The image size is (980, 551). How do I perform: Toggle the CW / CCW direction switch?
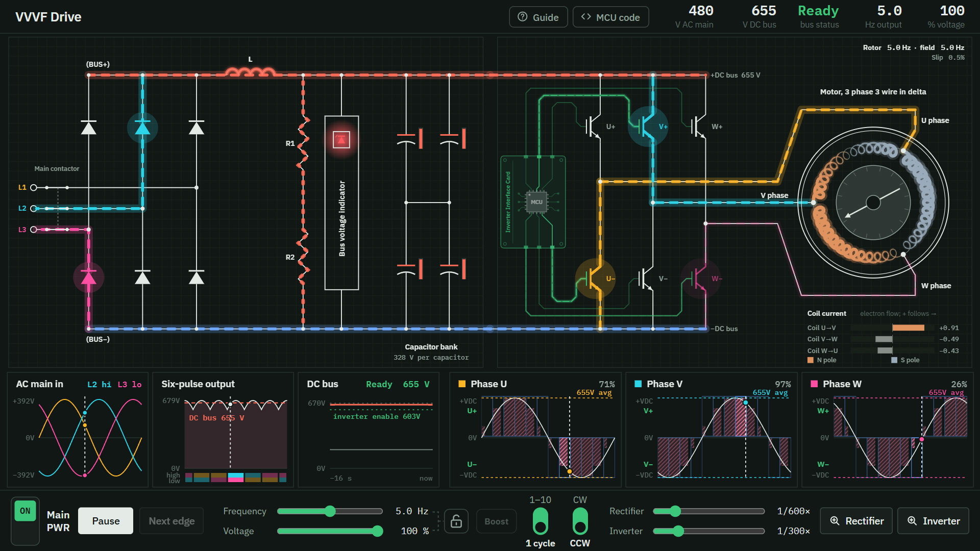pos(580,521)
